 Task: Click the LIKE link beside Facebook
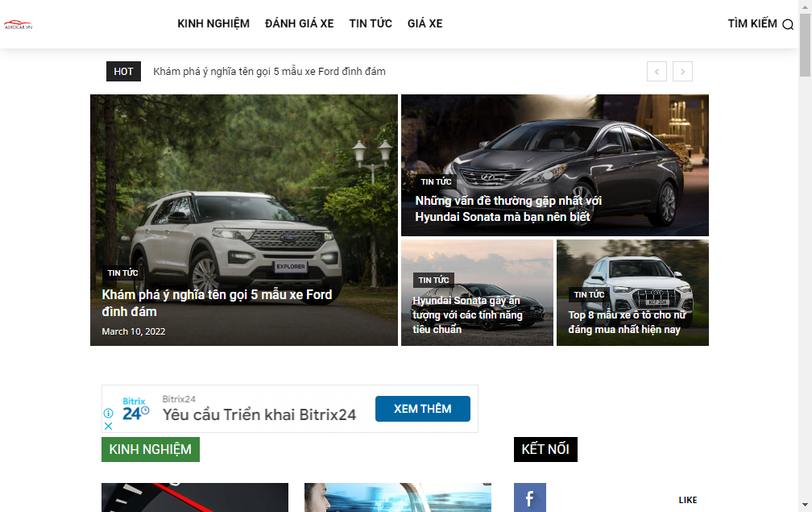tap(688, 500)
